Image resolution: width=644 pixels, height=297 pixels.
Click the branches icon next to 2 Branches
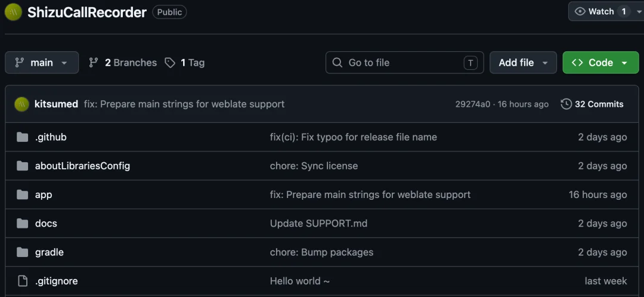click(94, 63)
